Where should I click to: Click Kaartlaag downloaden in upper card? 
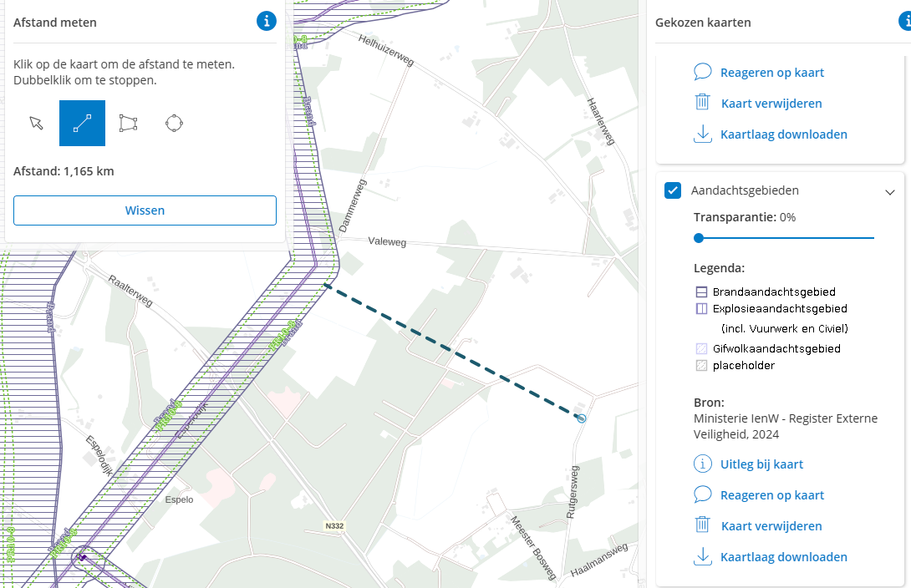(783, 134)
